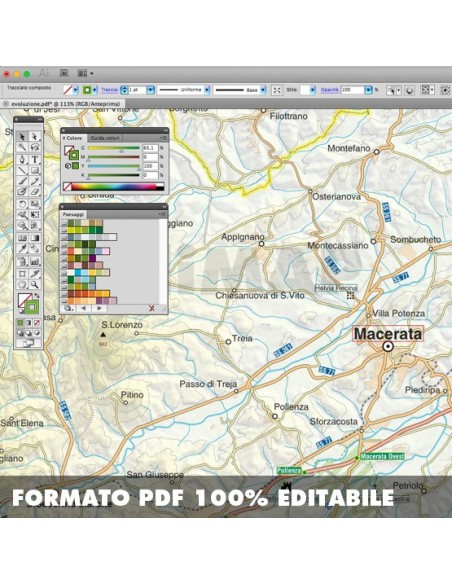
Task: Open Adobe Bridge from the top bar
Action: coord(64,73)
